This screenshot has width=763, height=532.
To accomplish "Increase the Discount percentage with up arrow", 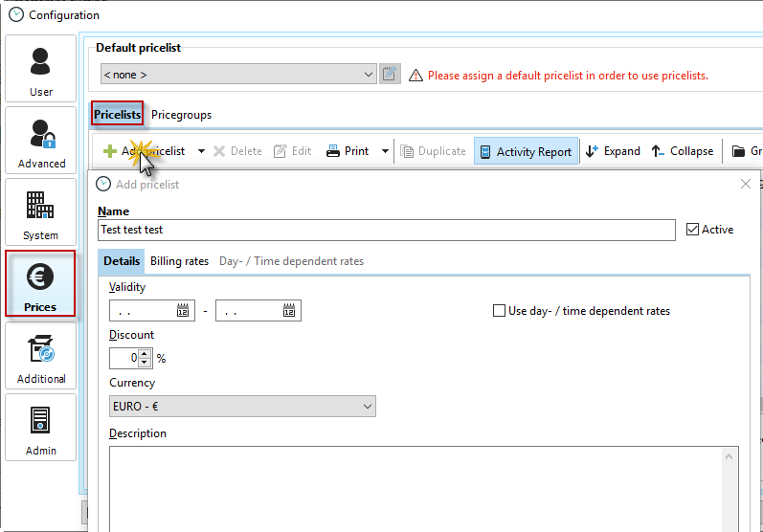I will click(x=145, y=354).
